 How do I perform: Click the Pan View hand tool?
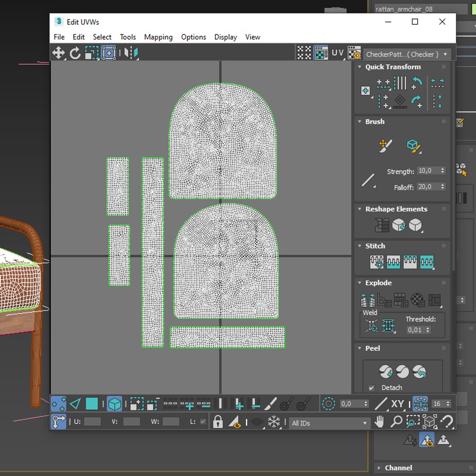tap(379, 422)
